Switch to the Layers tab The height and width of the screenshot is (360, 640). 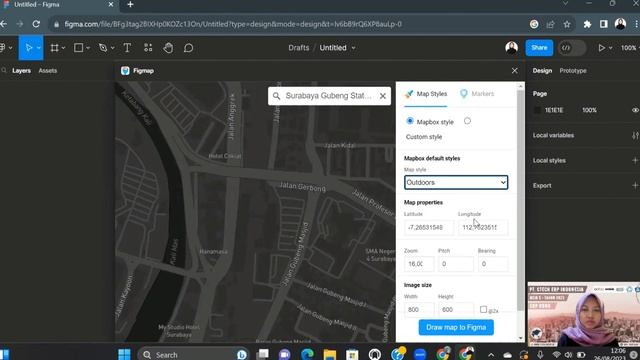[21, 71]
